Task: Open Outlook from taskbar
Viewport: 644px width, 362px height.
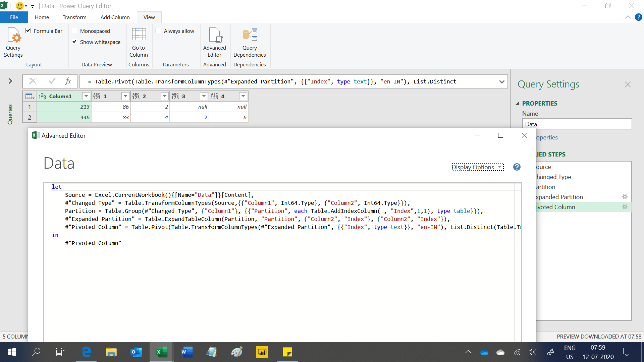Action: (136, 352)
